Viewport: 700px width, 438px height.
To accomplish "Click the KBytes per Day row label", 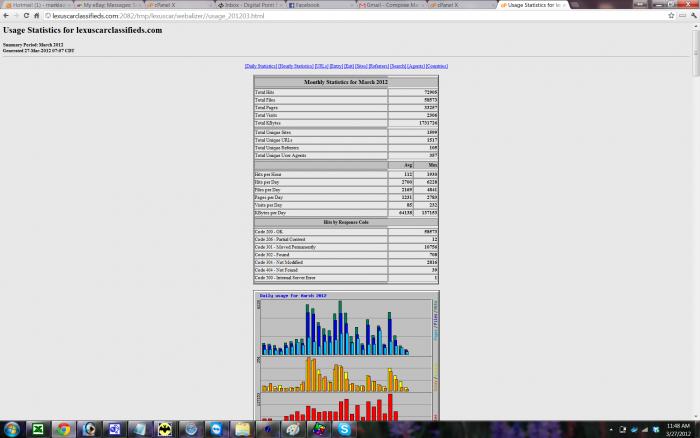I will (270, 213).
